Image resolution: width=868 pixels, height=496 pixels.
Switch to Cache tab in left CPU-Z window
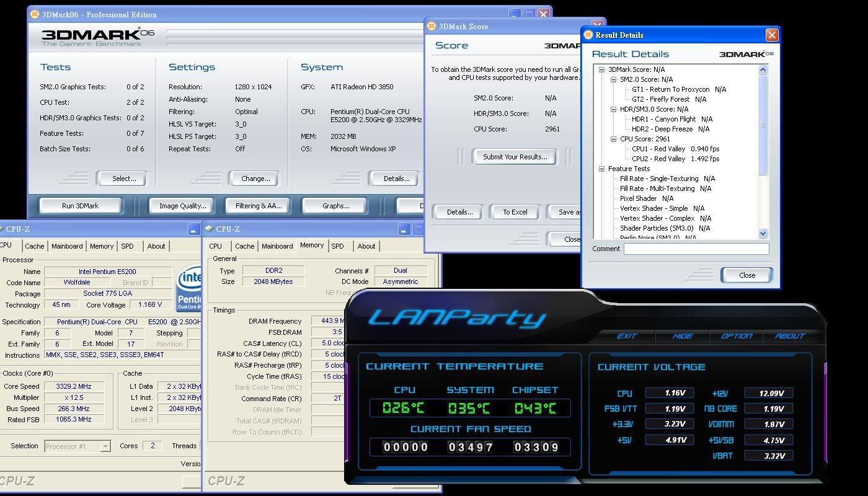point(34,246)
